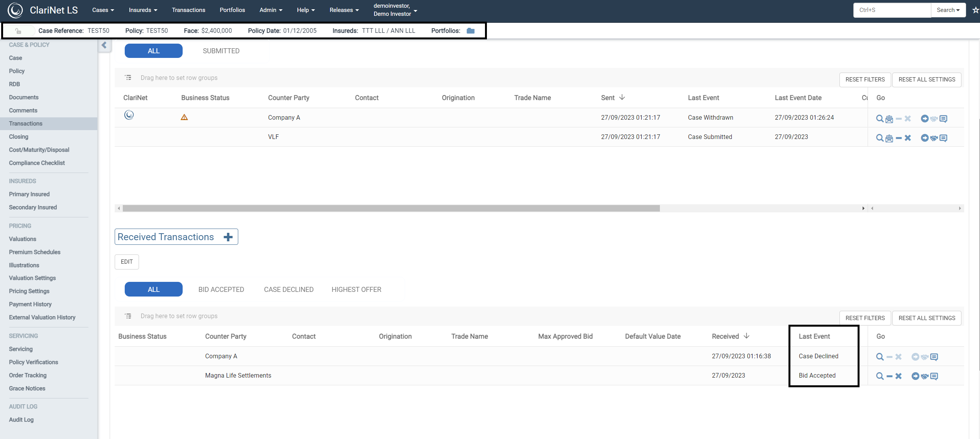Click the Received Transactions heading button
The height and width of the screenshot is (439, 980).
click(176, 237)
